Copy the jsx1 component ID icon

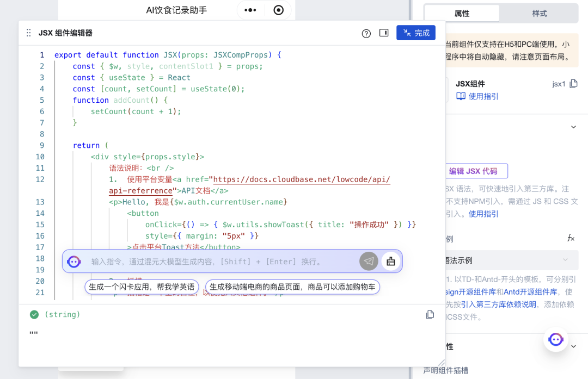pyautogui.click(x=573, y=84)
